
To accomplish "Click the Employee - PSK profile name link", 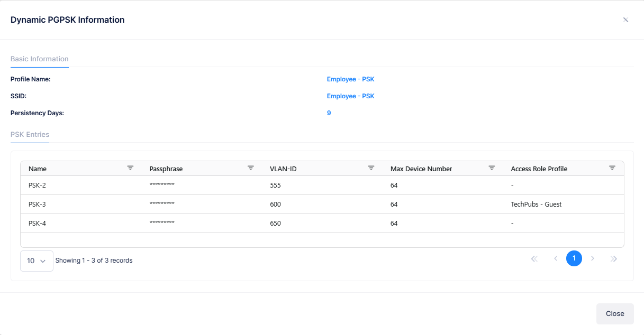I will click(x=350, y=79).
